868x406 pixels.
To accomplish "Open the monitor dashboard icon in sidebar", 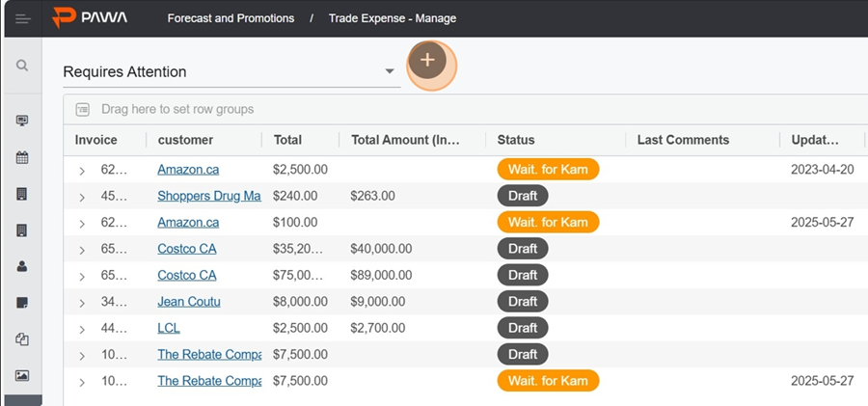I will pos(22,121).
